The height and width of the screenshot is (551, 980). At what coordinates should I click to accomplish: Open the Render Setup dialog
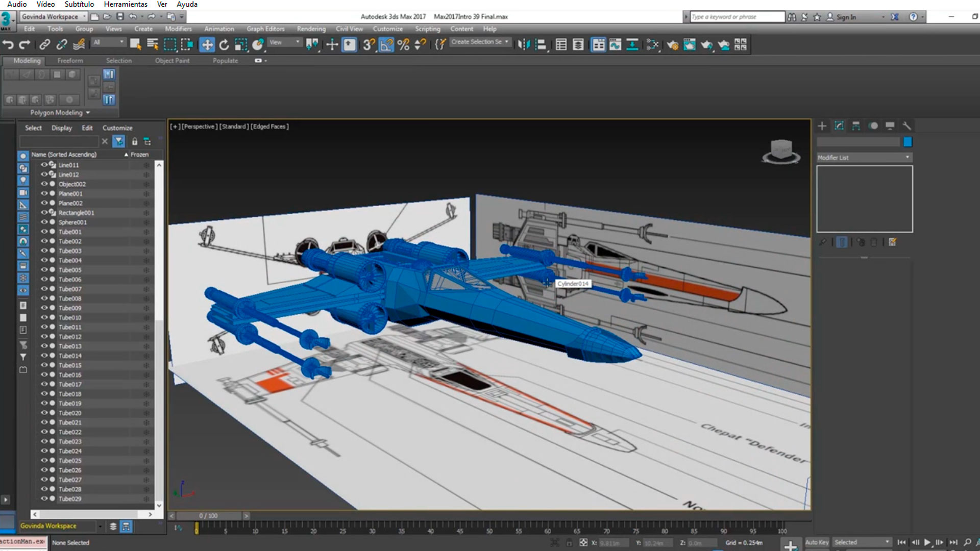672,45
